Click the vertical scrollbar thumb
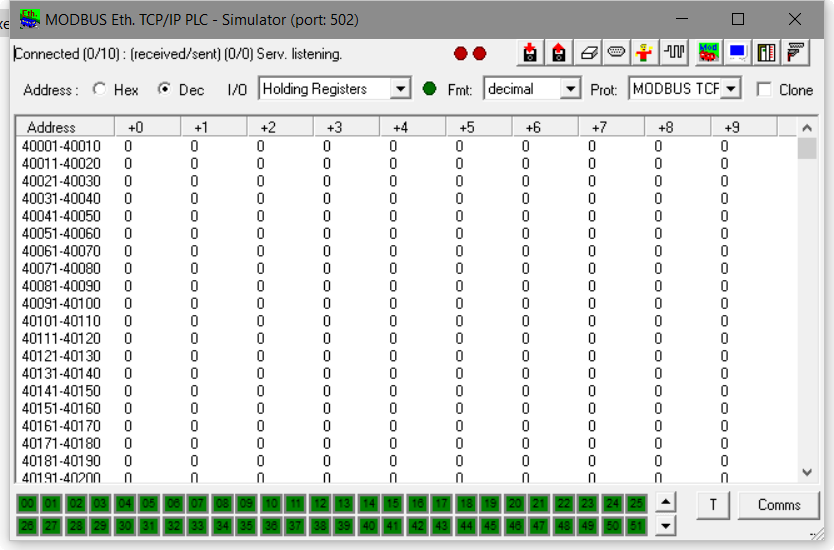Viewport: 834px width, 550px height. 807,148
